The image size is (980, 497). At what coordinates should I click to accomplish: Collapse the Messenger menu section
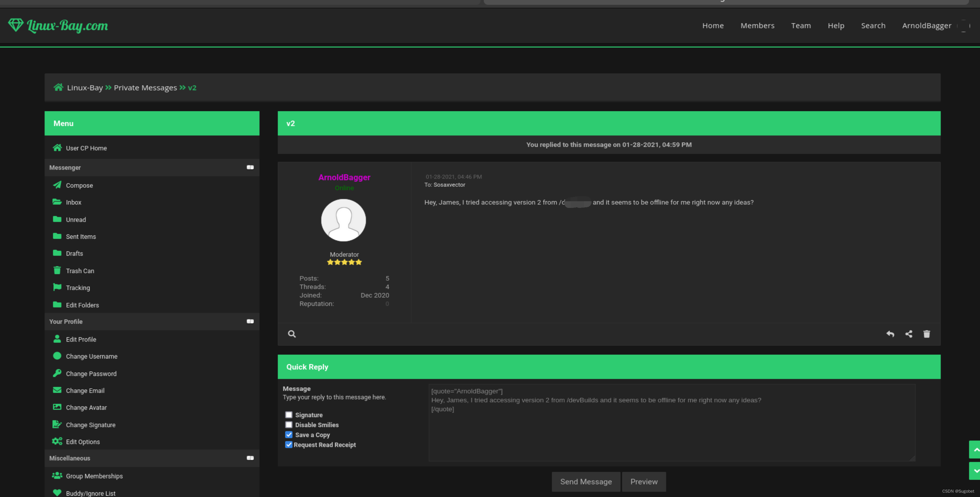[x=250, y=167]
